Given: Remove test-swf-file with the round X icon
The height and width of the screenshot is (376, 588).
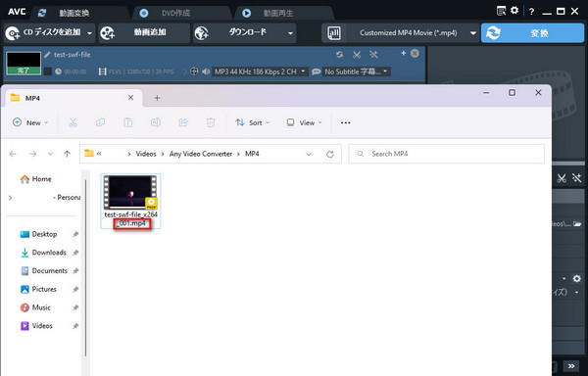Looking at the screenshot, I should pos(415,53).
